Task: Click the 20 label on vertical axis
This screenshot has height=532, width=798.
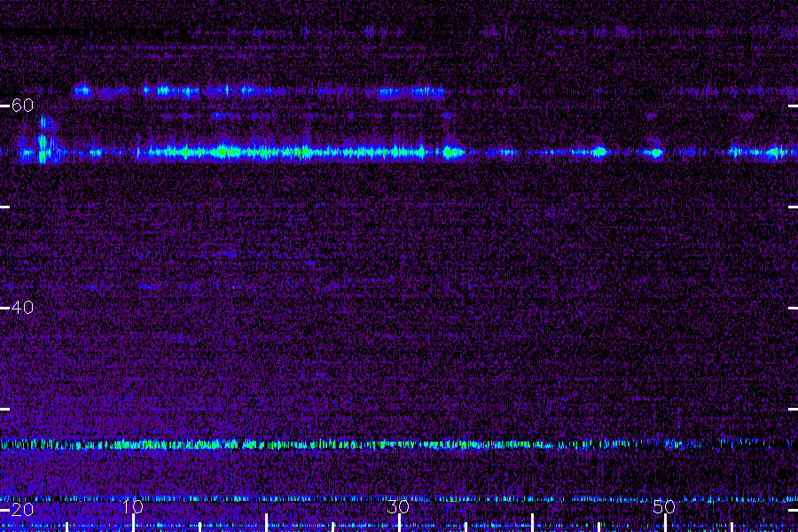Action: [22, 509]
